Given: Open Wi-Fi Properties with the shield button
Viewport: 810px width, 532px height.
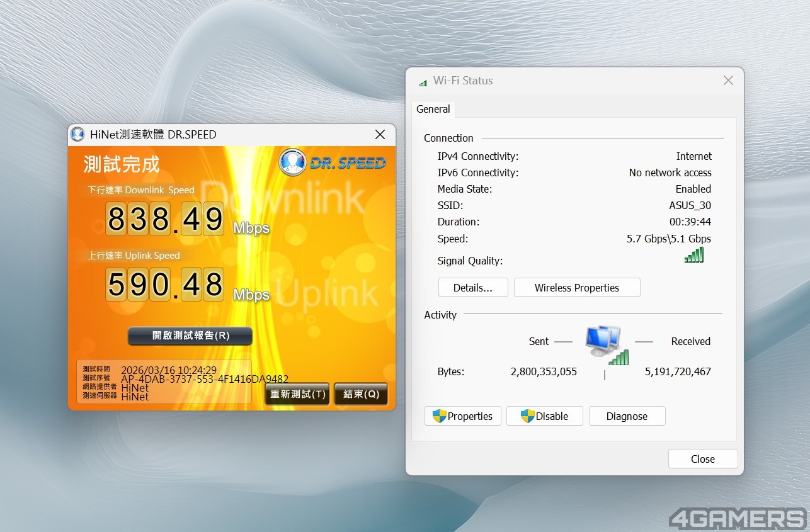Looking at the screenshot, I should click(463, 416).
